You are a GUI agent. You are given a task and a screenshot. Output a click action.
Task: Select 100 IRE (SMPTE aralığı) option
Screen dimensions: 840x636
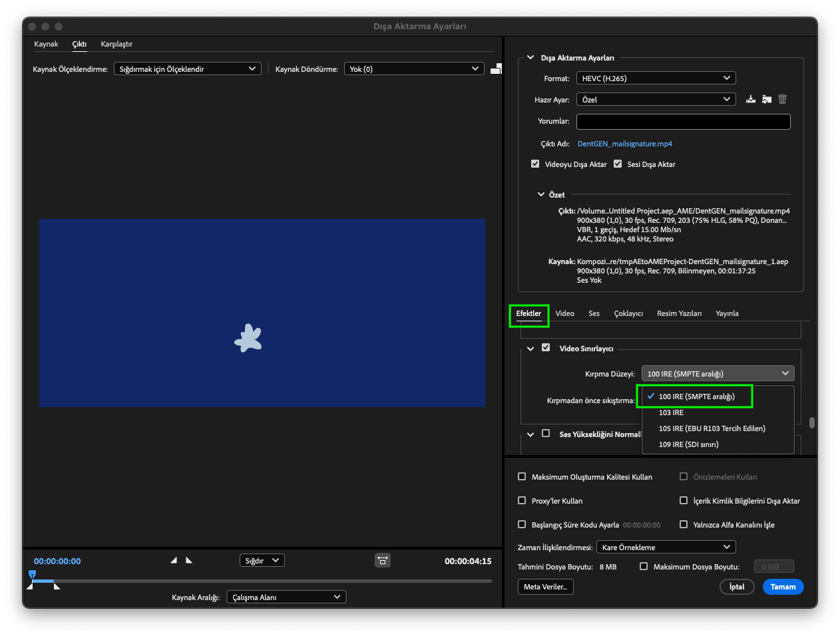pos(718,396)
